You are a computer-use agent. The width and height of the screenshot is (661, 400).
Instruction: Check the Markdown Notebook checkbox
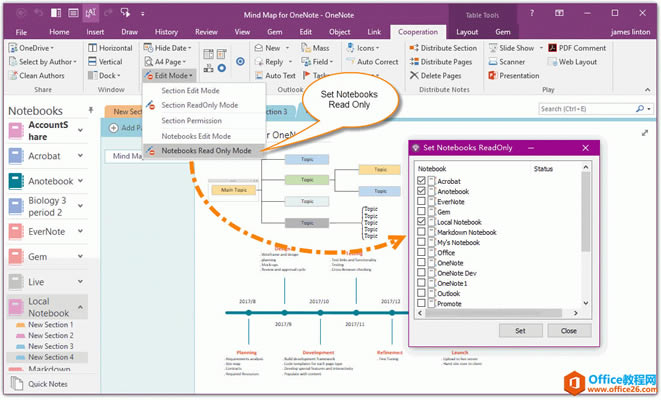[x=421, y=232]
